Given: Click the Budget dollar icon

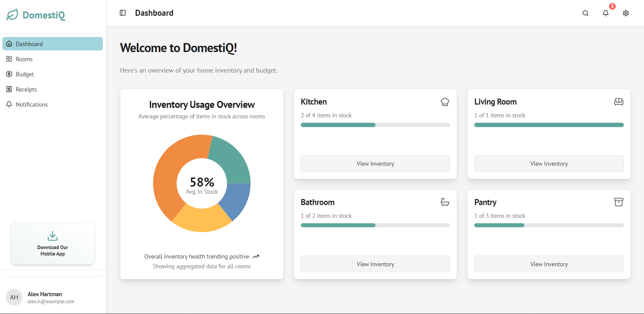Looking at the screenshot, I should [x=9, y=74].
